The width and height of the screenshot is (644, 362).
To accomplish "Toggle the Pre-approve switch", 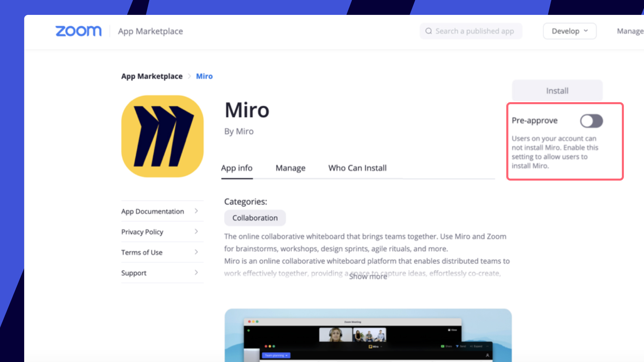I will [x=591, y=121].
